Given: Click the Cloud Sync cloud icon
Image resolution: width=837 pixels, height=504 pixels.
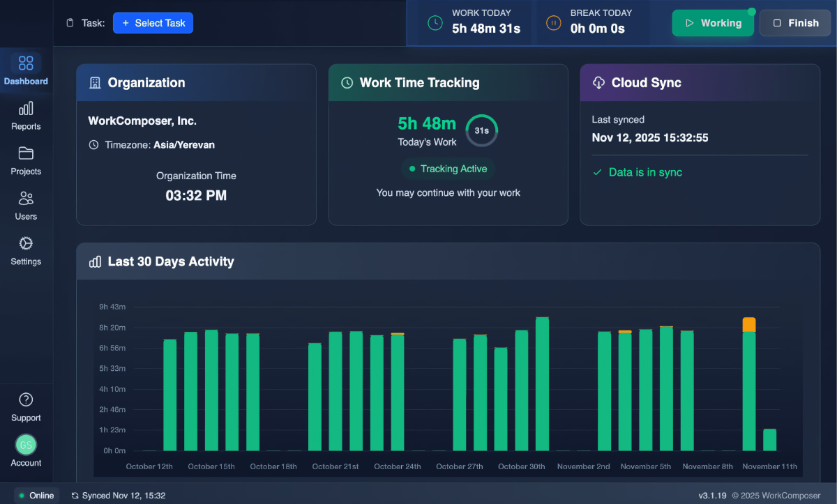Looking at the screenshot, I should click(598, 82).
